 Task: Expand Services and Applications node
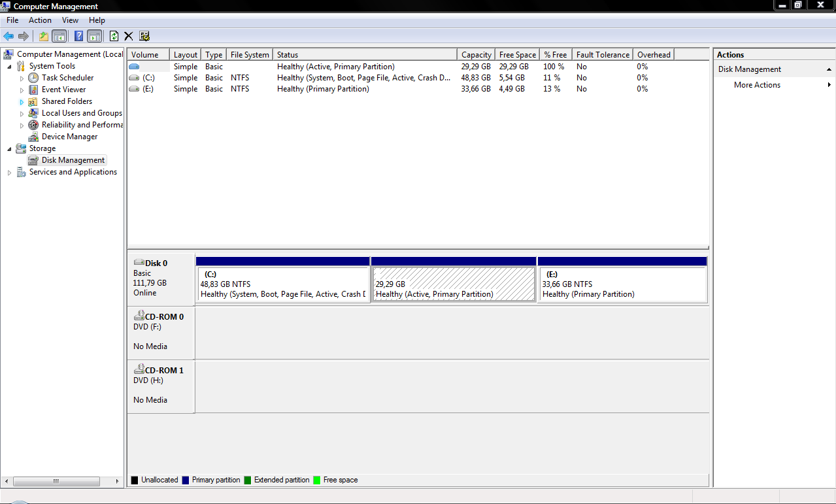[x=9, y=173]
